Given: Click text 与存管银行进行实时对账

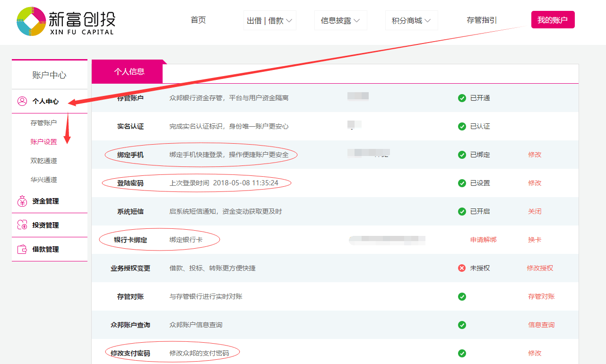Looking at the screenshot, I should [x=206, y=296].
